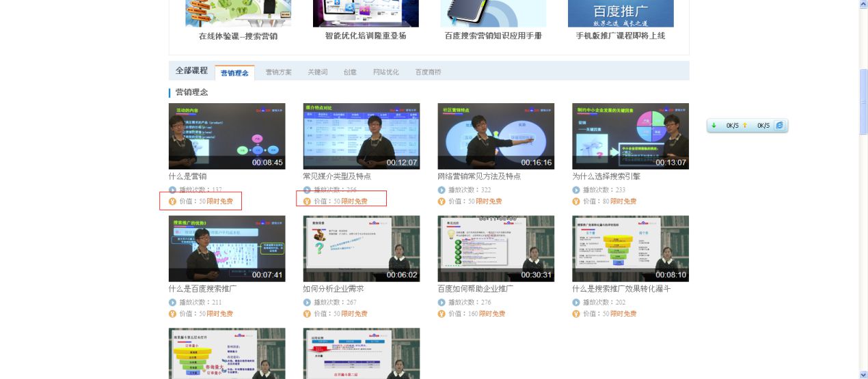The height and width of the screenshot is (379, 868).
Task: Click play-count icon under 网络营销常见方法及特点
Action: 442,190
